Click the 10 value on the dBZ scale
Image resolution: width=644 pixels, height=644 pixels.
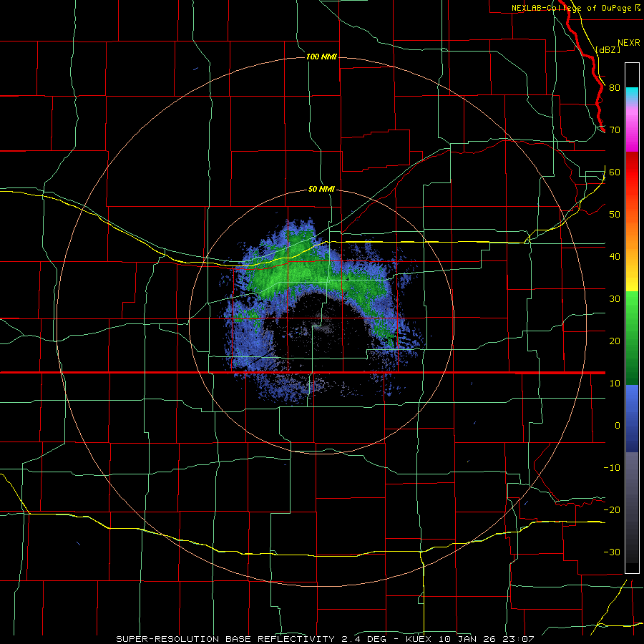click(x=615, y=384)
